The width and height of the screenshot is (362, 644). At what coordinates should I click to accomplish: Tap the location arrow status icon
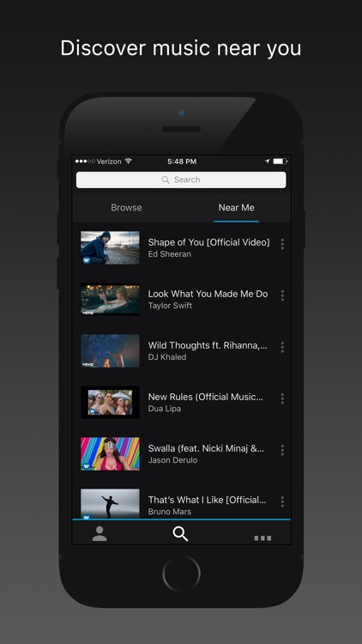pyautogui.click(x=267, y=161)
